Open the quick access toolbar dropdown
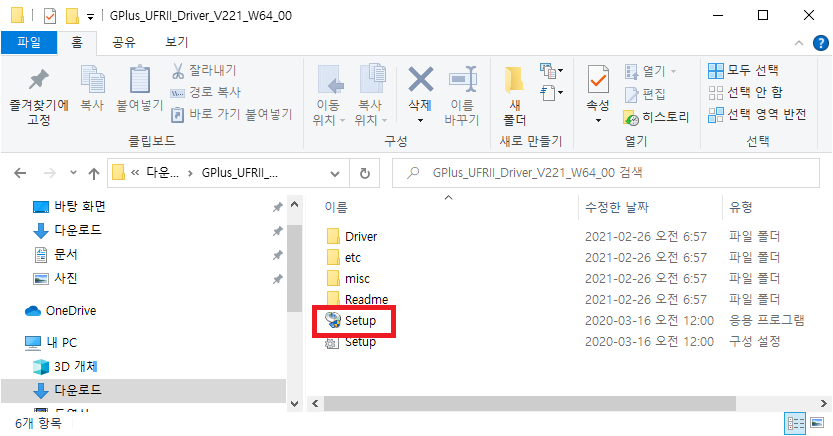 click(x=90, y=16)
